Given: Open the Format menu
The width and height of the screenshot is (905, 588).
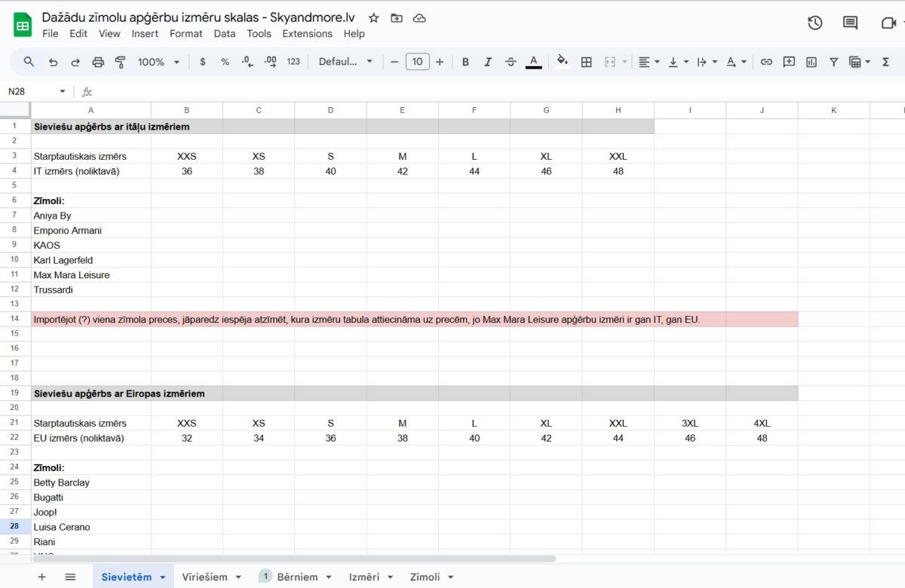Looking at the screenshot, I should (186, 34).
